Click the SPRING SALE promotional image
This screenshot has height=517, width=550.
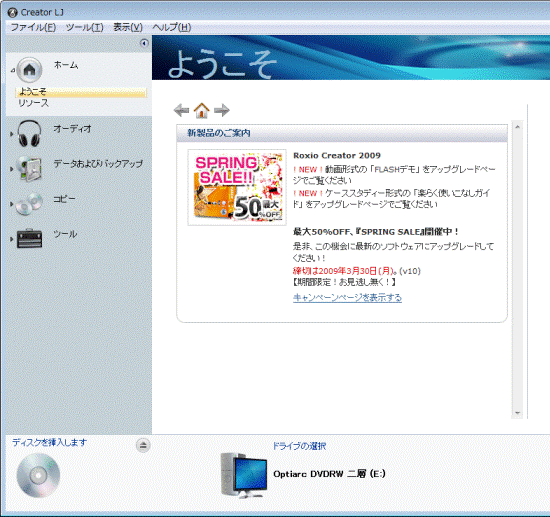click(237, 187)
